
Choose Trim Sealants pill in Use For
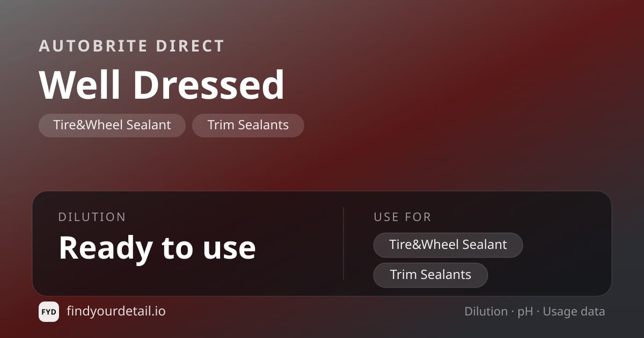point(430,275)
